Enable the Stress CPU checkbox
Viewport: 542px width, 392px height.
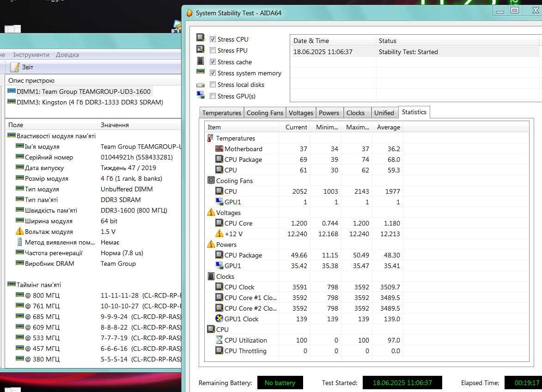[x=213, y=39]
